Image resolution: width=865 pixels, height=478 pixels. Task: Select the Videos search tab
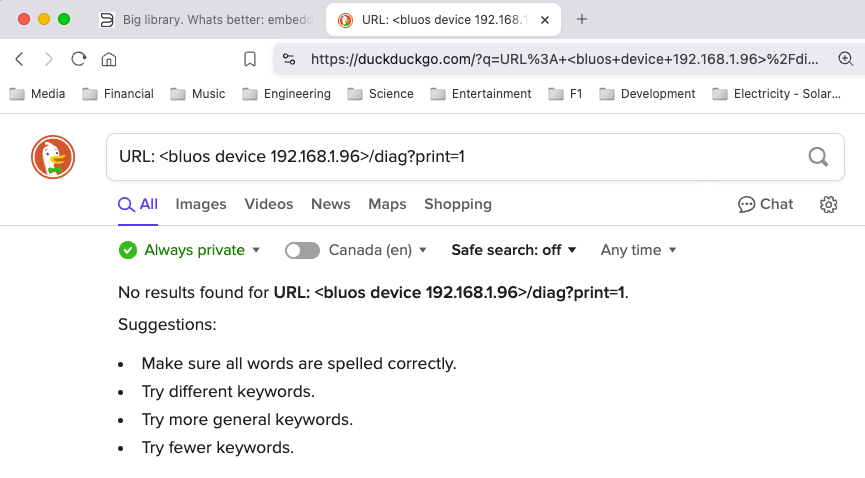(269, 204)
